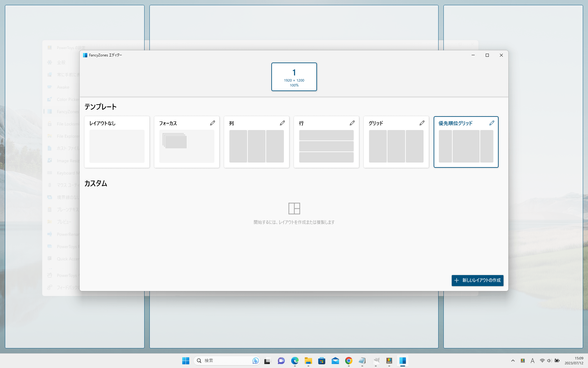Maximize the FancyZones エディター window
Image resolution: width=588 pixels, height=368 pixels.
(487, 55)
